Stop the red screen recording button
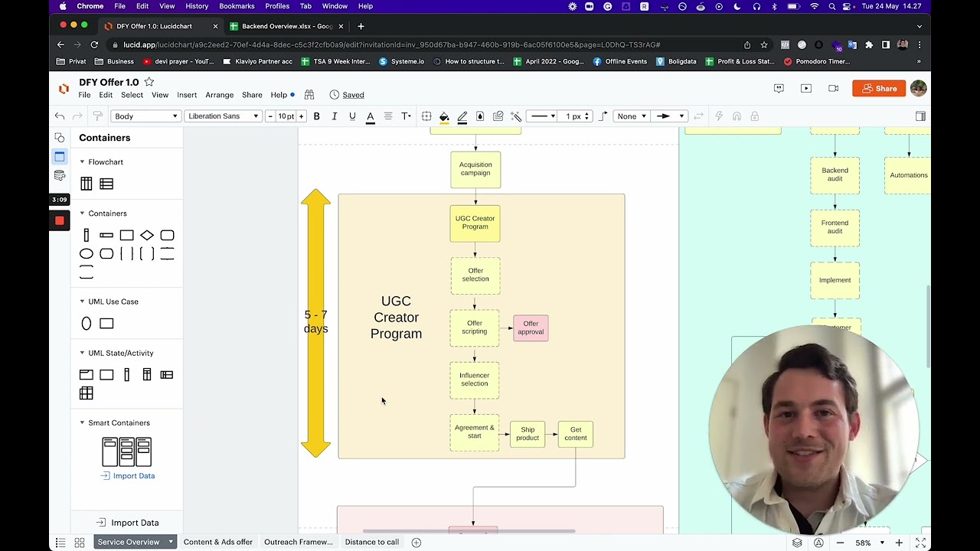The height and width of the screenshot is (551, 980). click(x=60, y=220)
